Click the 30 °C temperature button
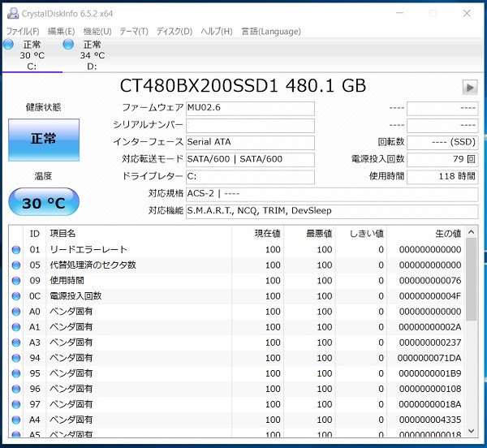This screenshot has height=448, width=487. pos(44,202)
